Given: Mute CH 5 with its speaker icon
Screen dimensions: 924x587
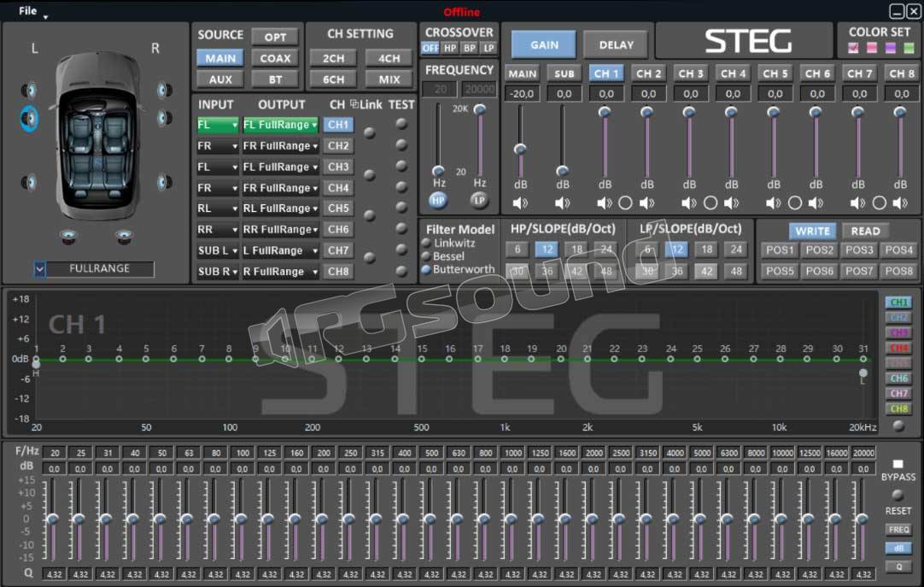Looking at the screenshot, I should [773, 203].
